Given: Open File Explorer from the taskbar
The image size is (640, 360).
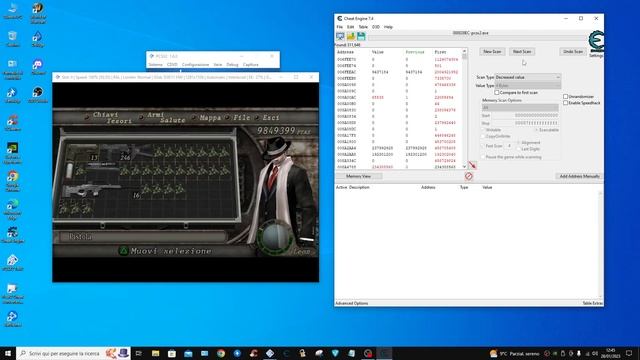Looking at the screenshot, I should tap(156, 353).
